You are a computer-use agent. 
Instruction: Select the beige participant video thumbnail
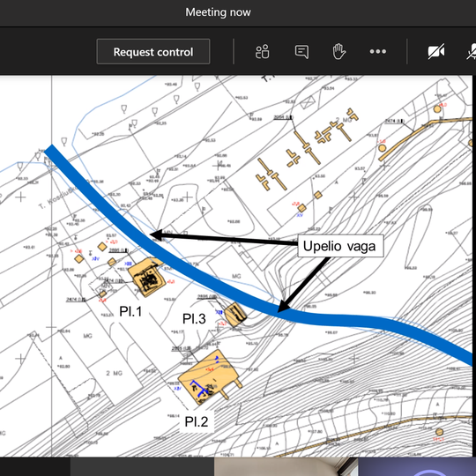(x=286, y=466)
